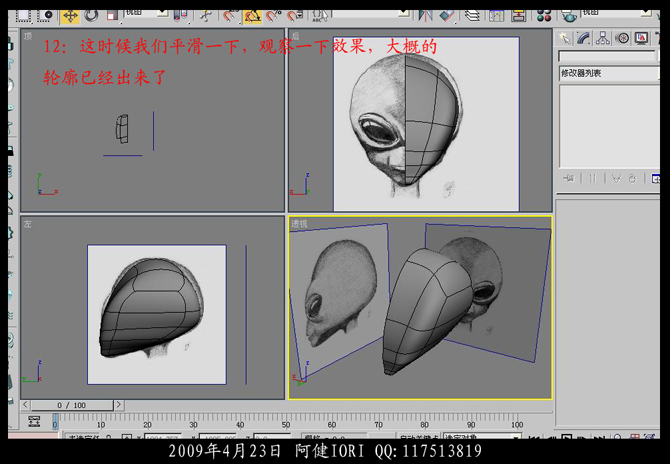Screen dimensions: 670x464
Task: Click the 0 / 100 time slider
Action: tap(71, 405)
